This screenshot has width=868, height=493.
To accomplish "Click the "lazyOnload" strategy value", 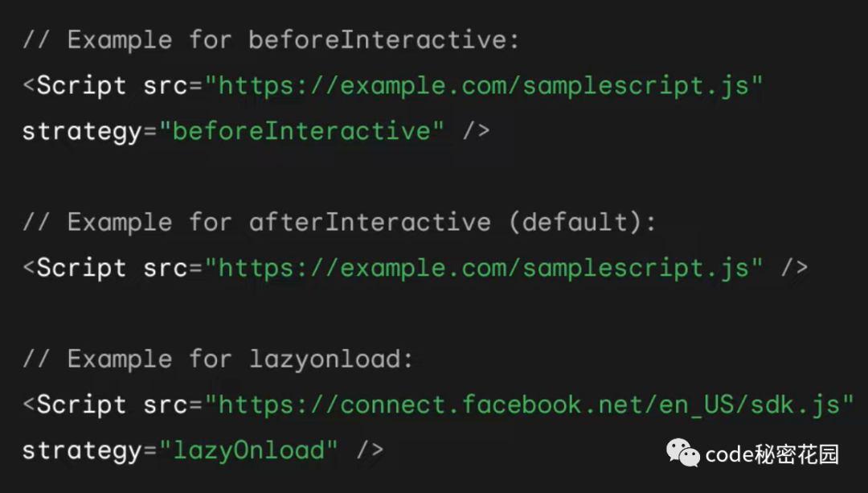I will click(248, 450).
